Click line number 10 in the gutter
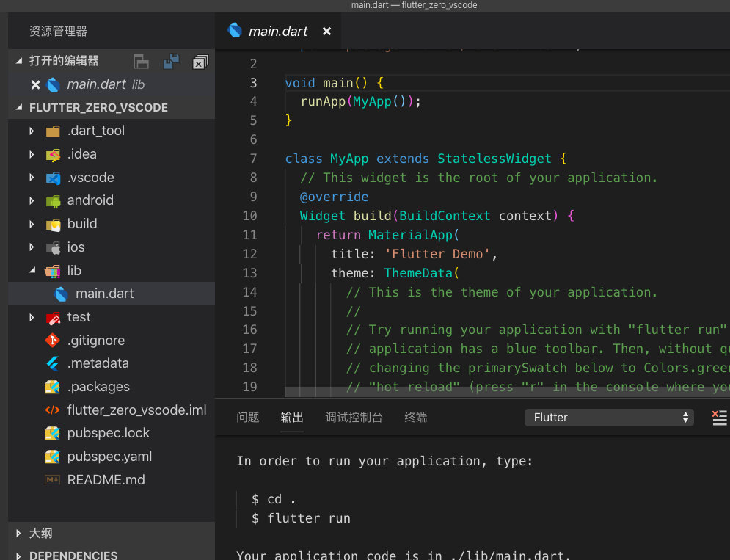This screenshot has width=730, height=560. point(249,216)
